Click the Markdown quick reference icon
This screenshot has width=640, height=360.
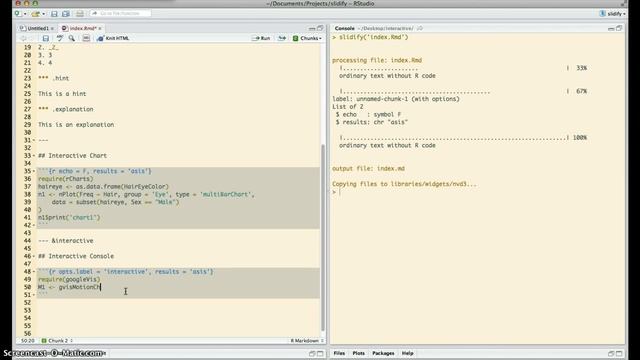[x=86, y=38]
